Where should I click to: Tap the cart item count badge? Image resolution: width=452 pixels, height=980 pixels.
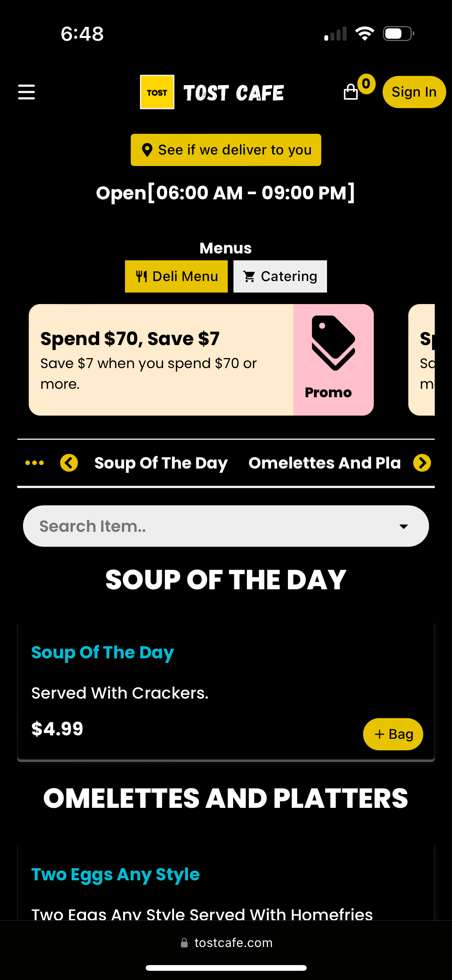[x=366, y=84]
